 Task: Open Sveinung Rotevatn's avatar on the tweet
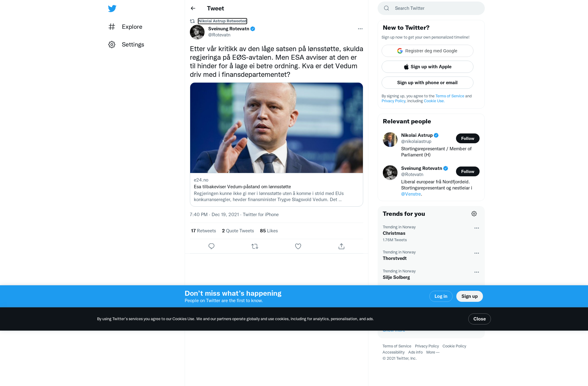tap(197, 32)
